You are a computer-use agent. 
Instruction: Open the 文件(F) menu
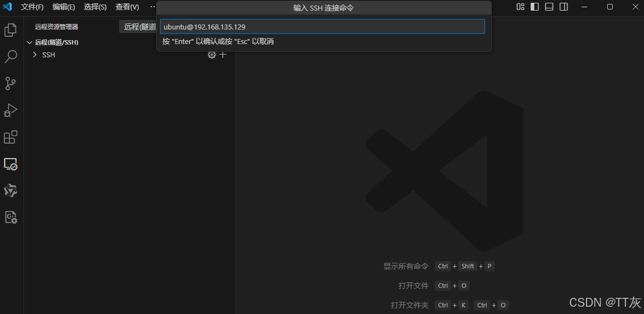coord(32,7)
